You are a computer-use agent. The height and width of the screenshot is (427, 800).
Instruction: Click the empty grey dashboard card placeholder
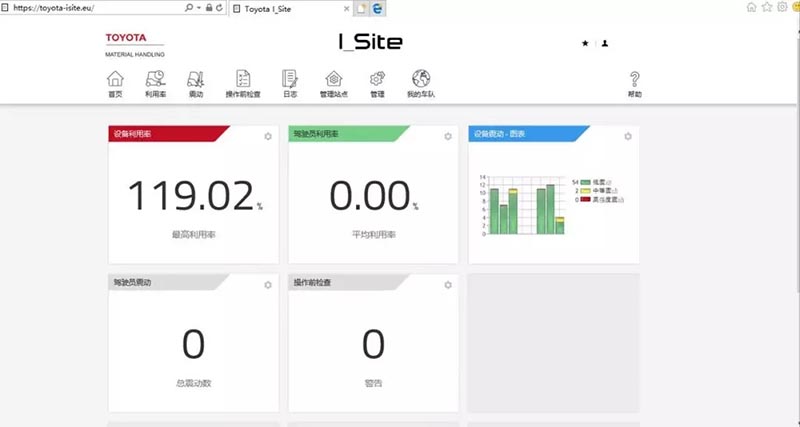coord(553,343)
